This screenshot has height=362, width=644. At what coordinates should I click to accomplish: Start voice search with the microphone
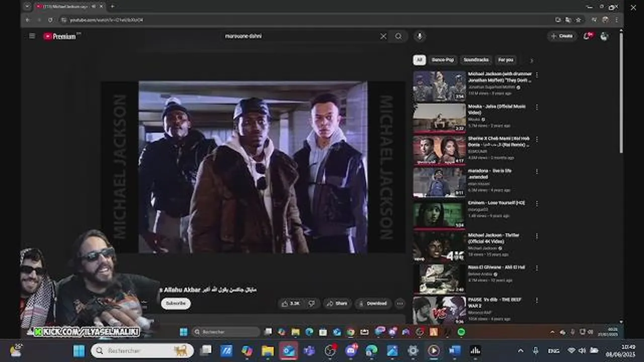(x=420, y=36)
